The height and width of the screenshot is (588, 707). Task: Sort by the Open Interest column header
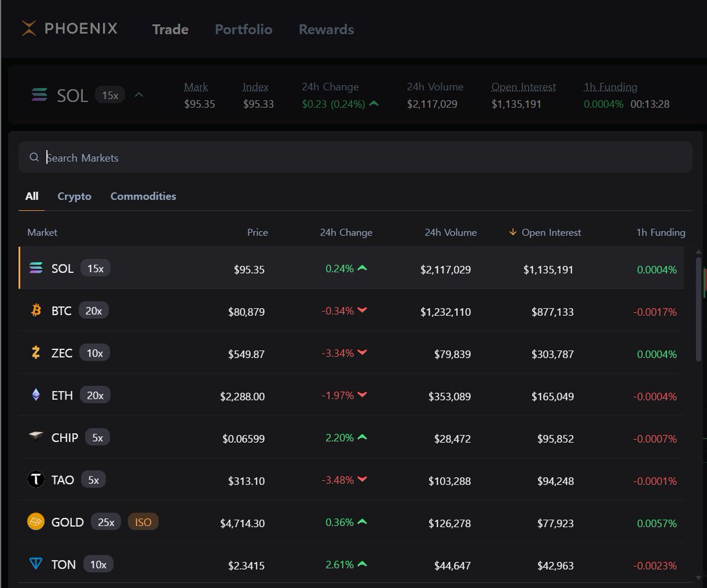[x=551, y=232]
